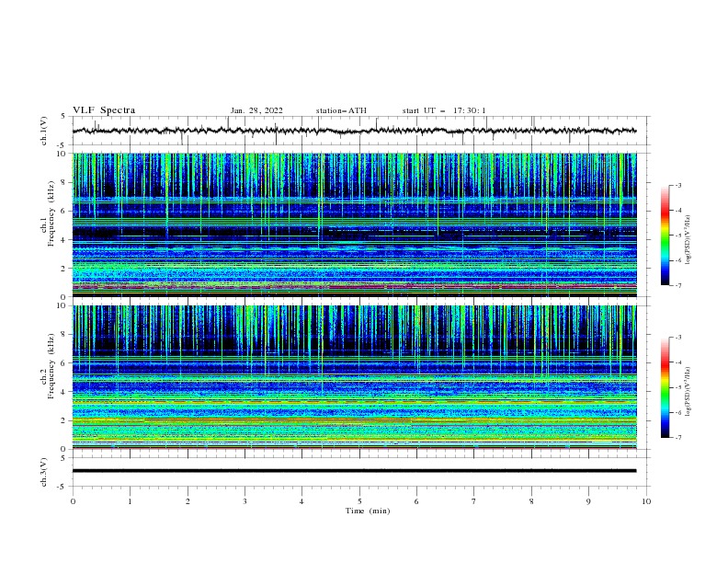
Task: Click the ch.2 spectrogram panel
Action: pos(354,377)
